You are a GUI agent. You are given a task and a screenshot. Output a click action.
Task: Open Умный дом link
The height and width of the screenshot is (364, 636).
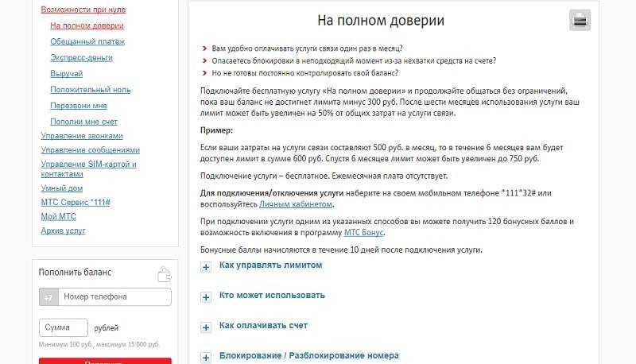coord(62,188)
